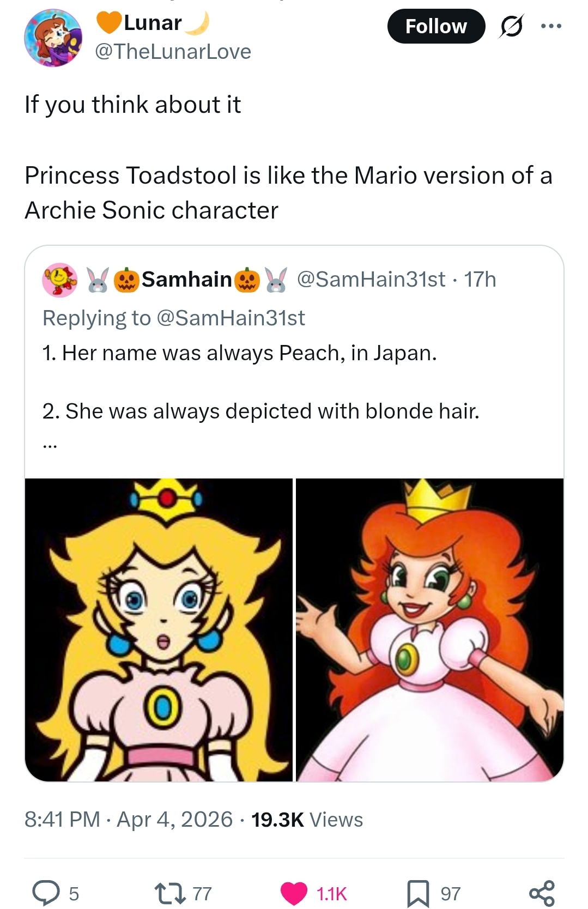Open Lunar's profile avatar
The height and width of the screenshot is (909, 588).
click(53, 38)
